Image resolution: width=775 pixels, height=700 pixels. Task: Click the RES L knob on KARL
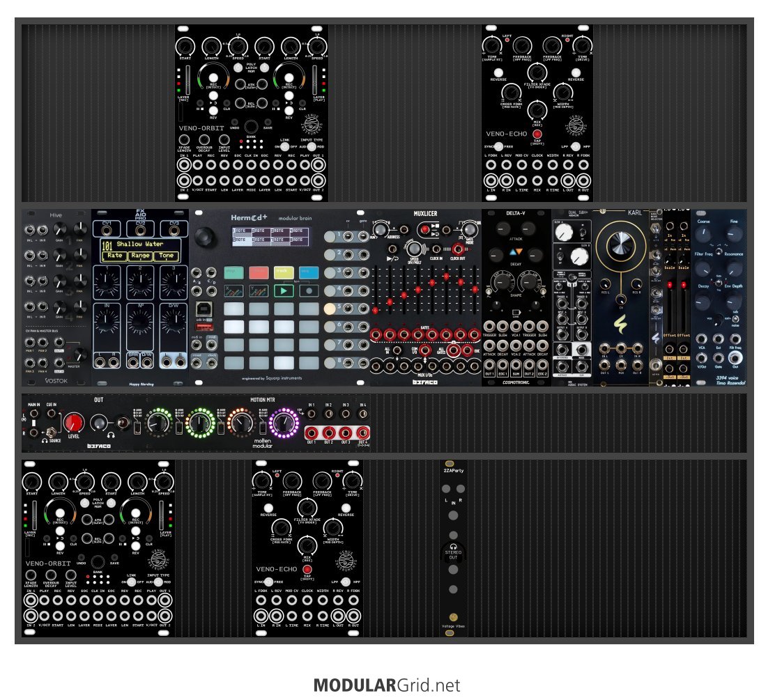(x=605, y=283)
